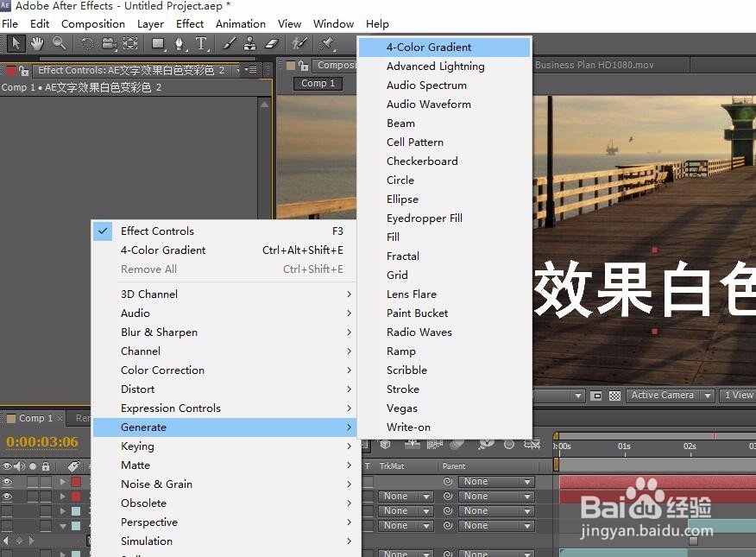Click the label tag column icon
756x557 pixels.
tap(73, 465)
